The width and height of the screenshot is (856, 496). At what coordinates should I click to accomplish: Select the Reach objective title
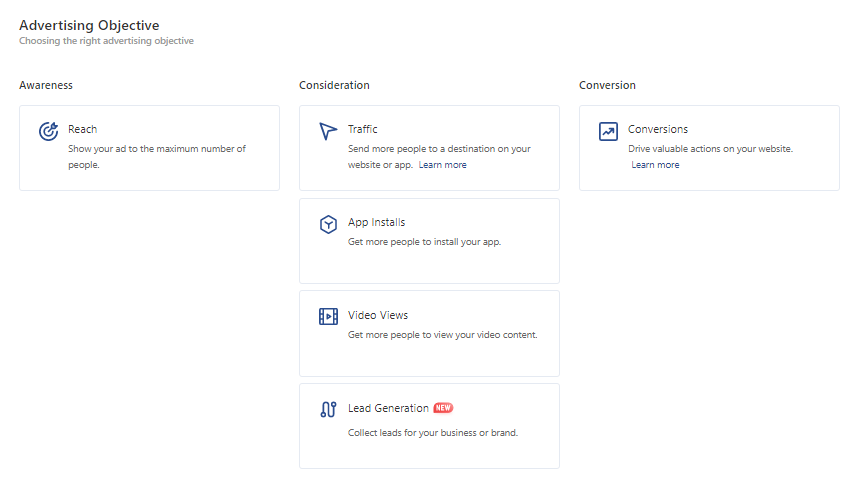tap(82, 129)
